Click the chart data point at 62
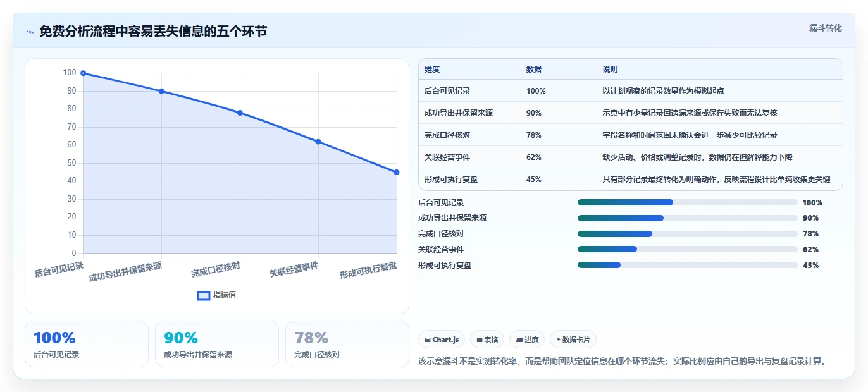Screen dimensions: 868x392 coord(318,142)
